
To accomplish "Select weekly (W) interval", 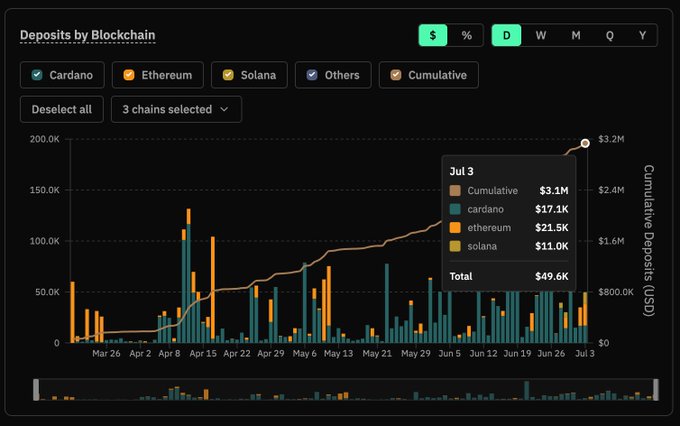I will point(541,35).
